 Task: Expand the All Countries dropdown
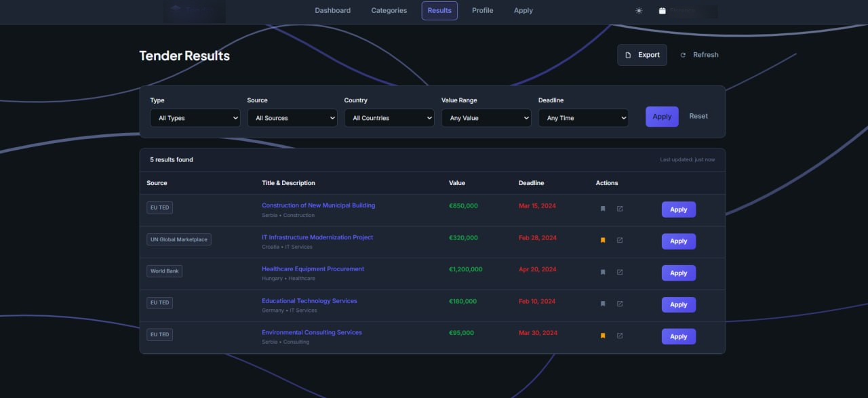[389, 118]
